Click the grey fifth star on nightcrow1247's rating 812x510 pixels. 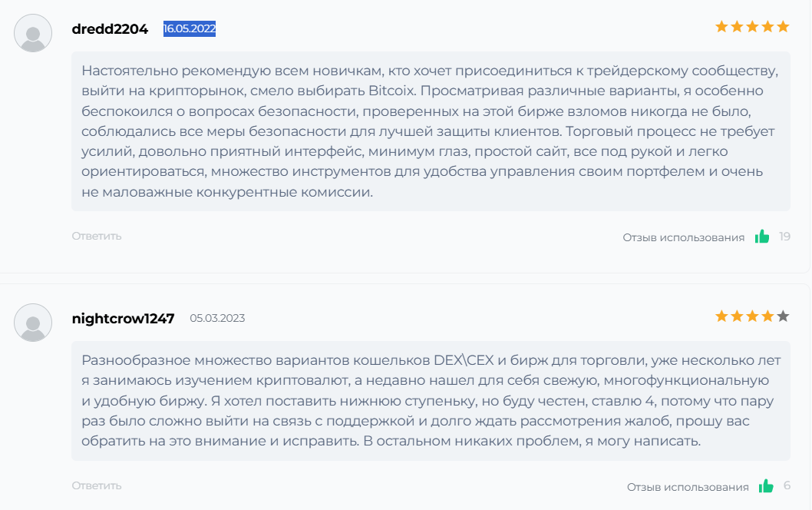click(x=781, y=314)
